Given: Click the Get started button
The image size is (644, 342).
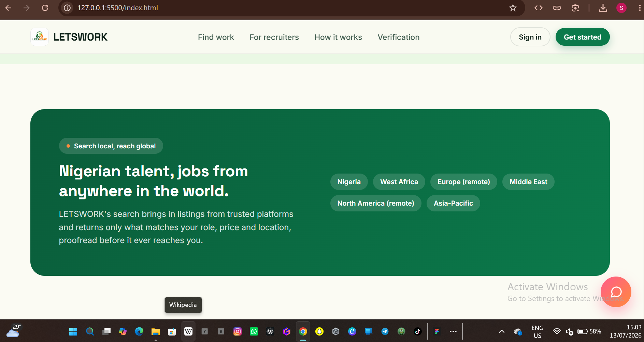Looking at the screenshot, I should click(583, 37).
